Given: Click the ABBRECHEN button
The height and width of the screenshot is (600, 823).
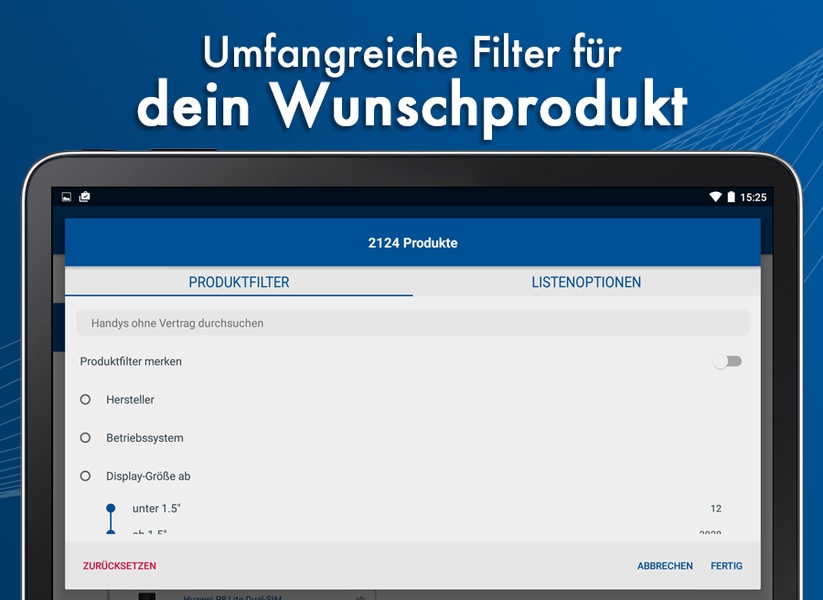Looking at the screenshot, I should [x=665, y=566].
